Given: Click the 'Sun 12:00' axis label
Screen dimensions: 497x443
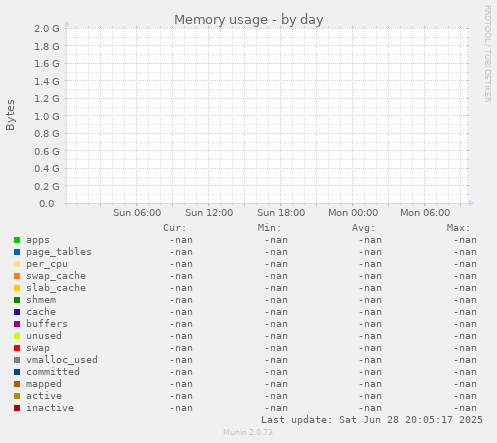Looking at the screenshot, I should (x=209, y=213).
